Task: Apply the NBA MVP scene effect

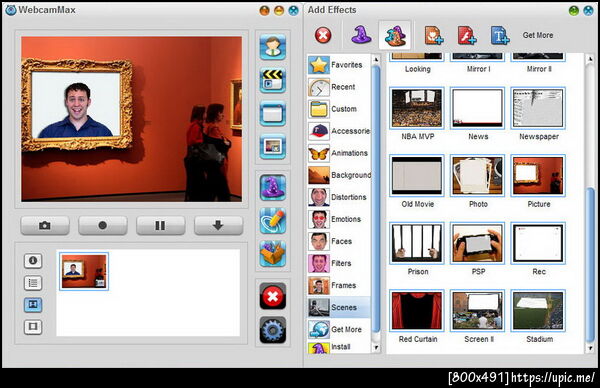Action: pos(417,109)
